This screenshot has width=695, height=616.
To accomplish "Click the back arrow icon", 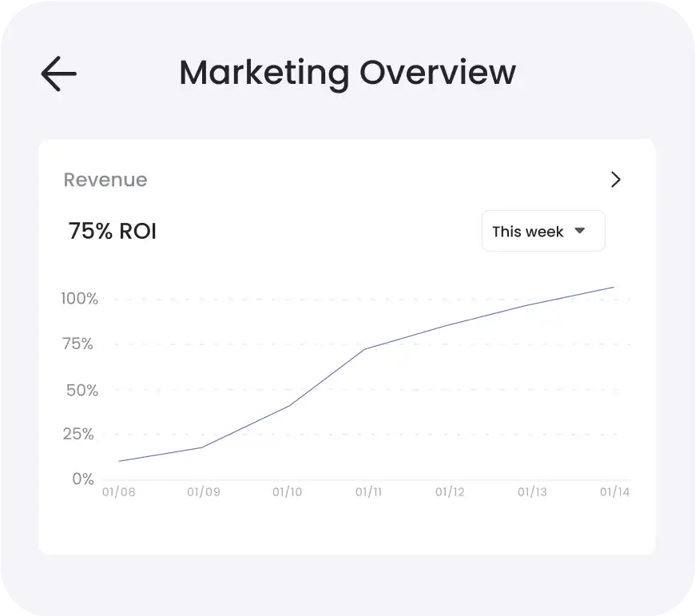I will coord(58,74).
